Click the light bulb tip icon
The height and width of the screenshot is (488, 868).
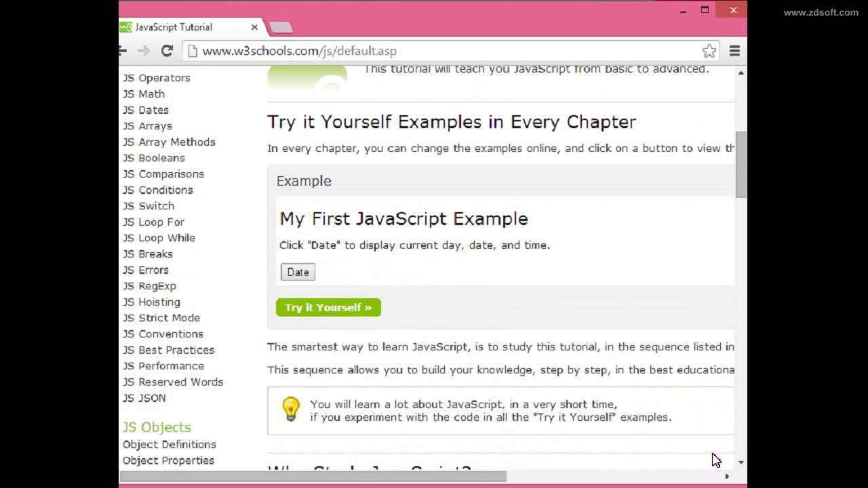click(291, 410)
